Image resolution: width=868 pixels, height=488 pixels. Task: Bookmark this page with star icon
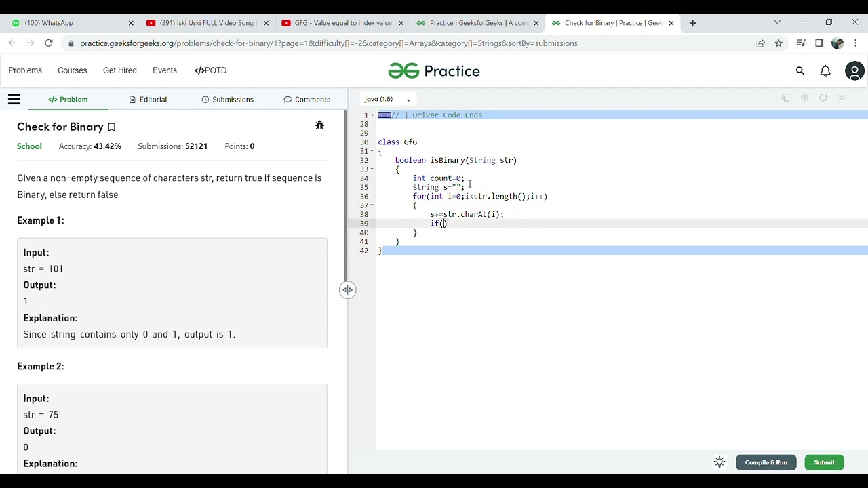click(778, 43)
